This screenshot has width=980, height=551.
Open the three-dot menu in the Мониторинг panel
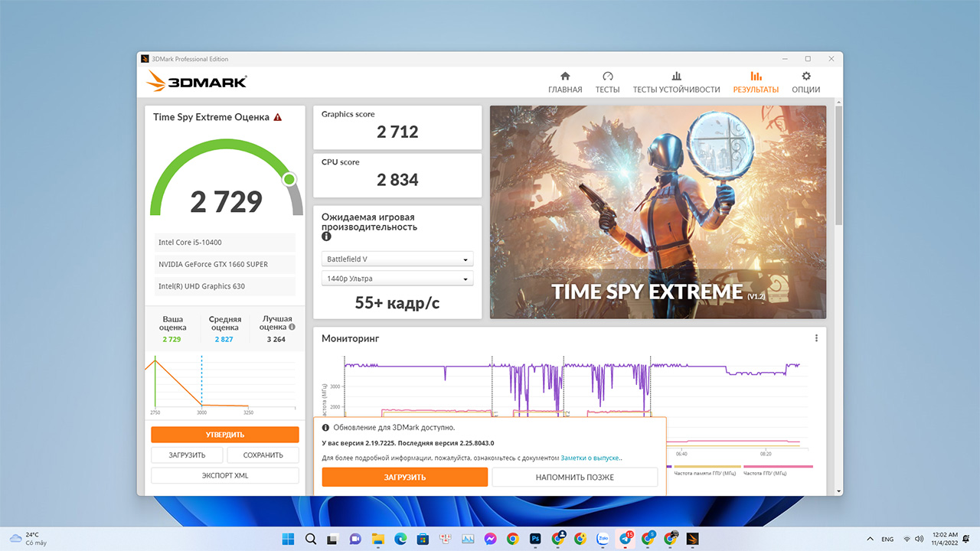(x=816, y=338)
